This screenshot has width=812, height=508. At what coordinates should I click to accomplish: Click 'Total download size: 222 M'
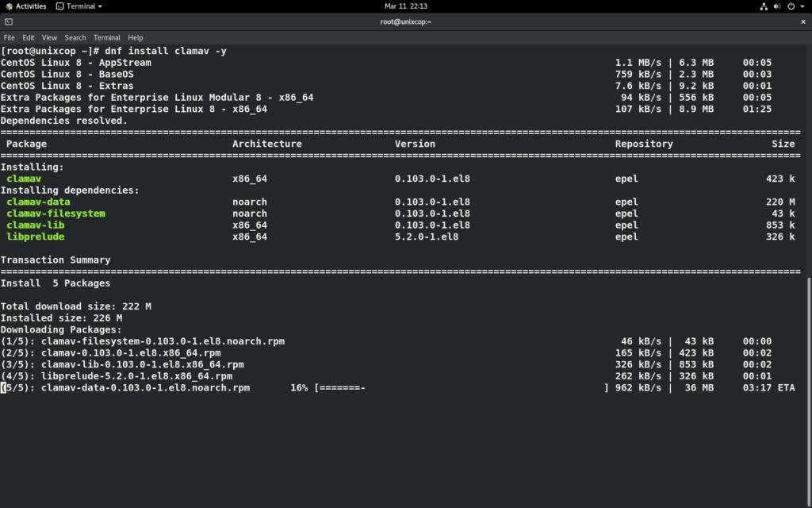75,307
